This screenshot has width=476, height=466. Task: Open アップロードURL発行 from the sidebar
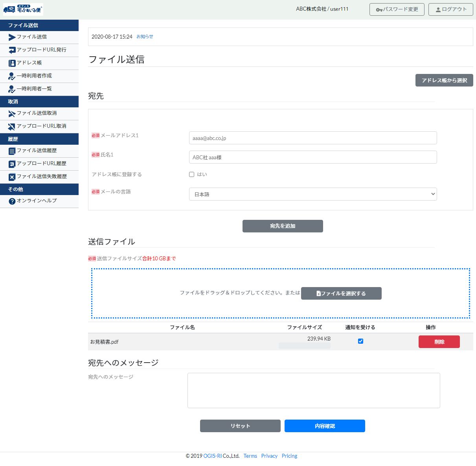pos(12,50)
